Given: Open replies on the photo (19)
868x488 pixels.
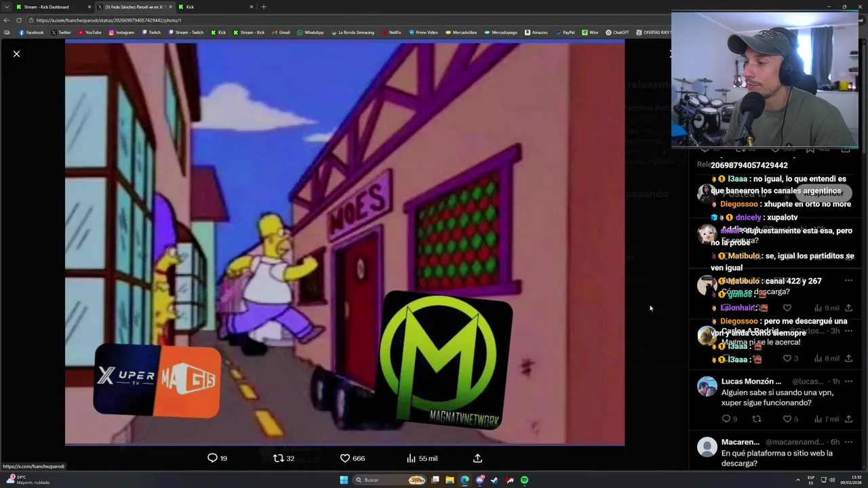Looking at the screenshot, I should tap(217, 458).
